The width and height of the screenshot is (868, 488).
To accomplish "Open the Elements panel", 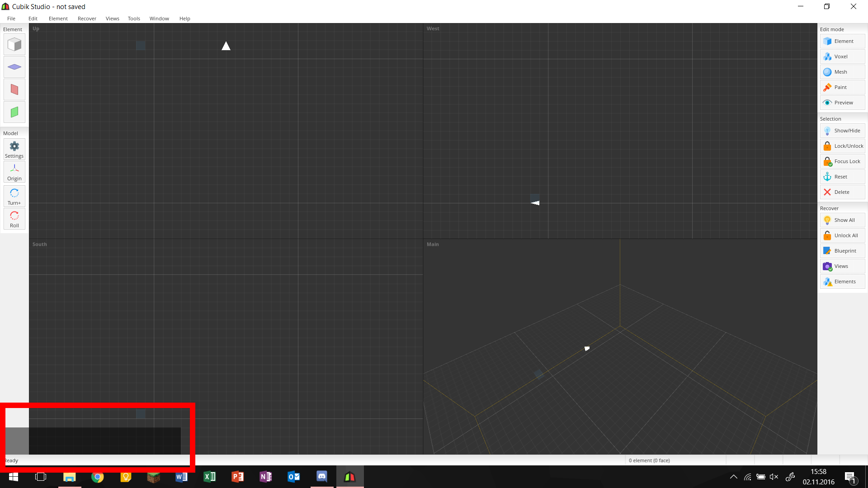I will point(842,282).
